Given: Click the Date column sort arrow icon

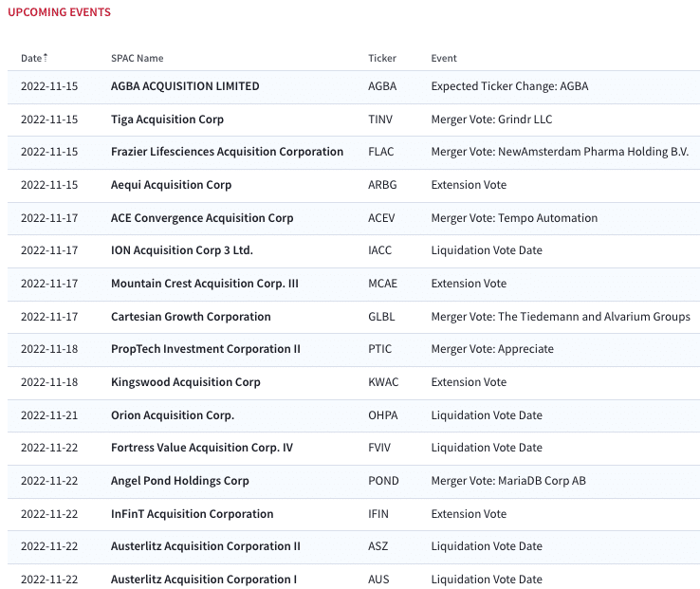Looking at the screenshot, I should pyautogui.click(x=46, y=58).
